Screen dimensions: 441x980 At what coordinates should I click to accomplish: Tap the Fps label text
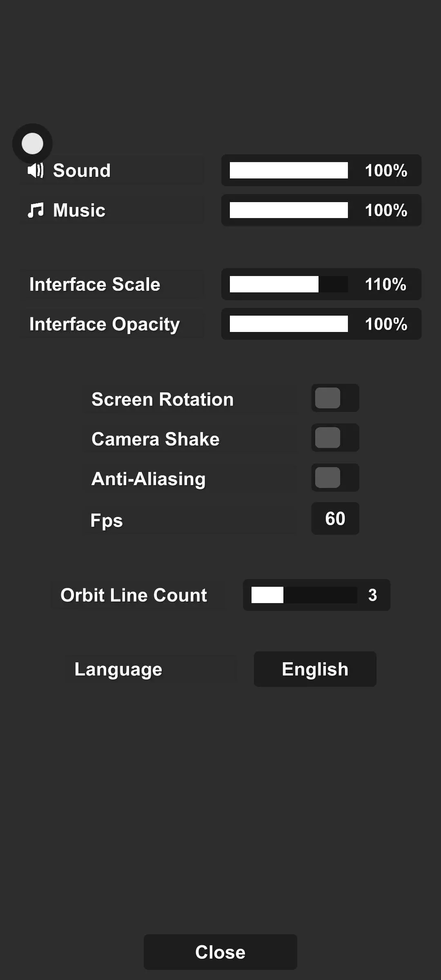(x=107, y=520)
